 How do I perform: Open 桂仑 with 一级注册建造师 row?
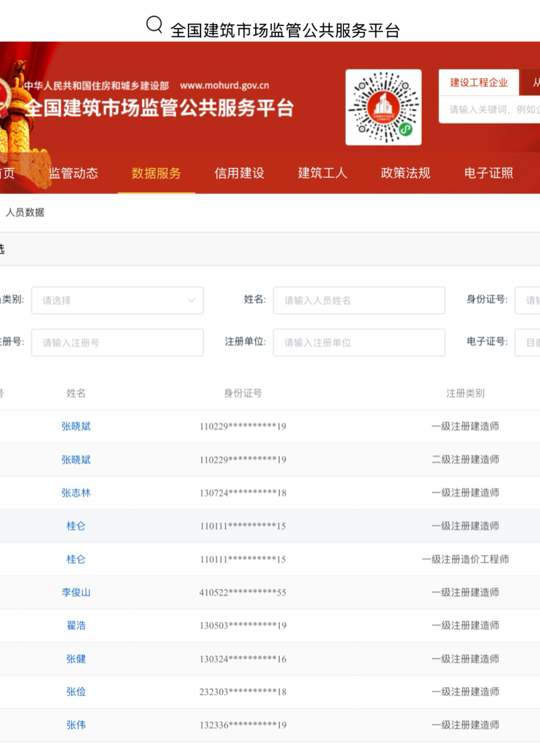(x=76, y=526)
